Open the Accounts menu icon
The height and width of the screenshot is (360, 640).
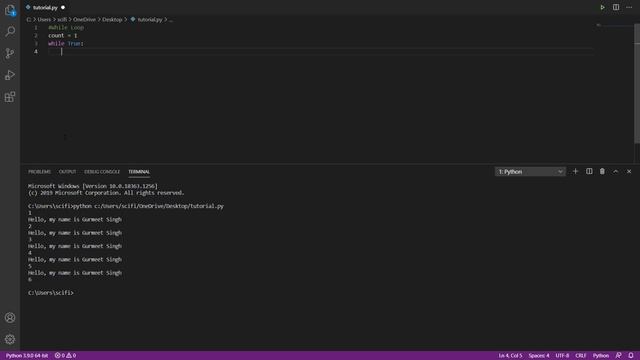10,318
